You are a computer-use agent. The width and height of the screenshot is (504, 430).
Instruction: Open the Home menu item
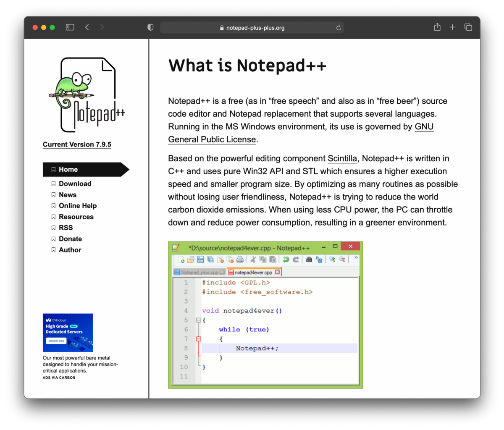tap(86, 169)
